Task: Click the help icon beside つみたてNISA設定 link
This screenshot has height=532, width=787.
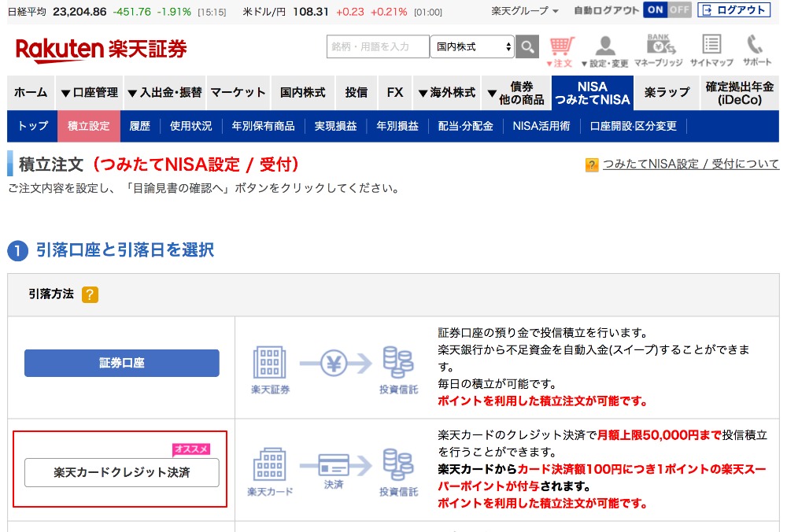Action: [x=592, y=164]
